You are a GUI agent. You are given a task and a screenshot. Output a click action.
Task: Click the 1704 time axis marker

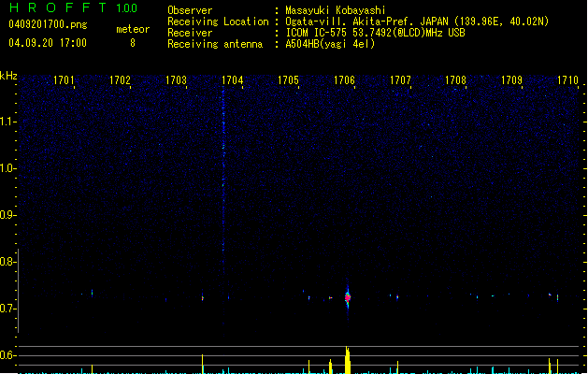[232, 80]
